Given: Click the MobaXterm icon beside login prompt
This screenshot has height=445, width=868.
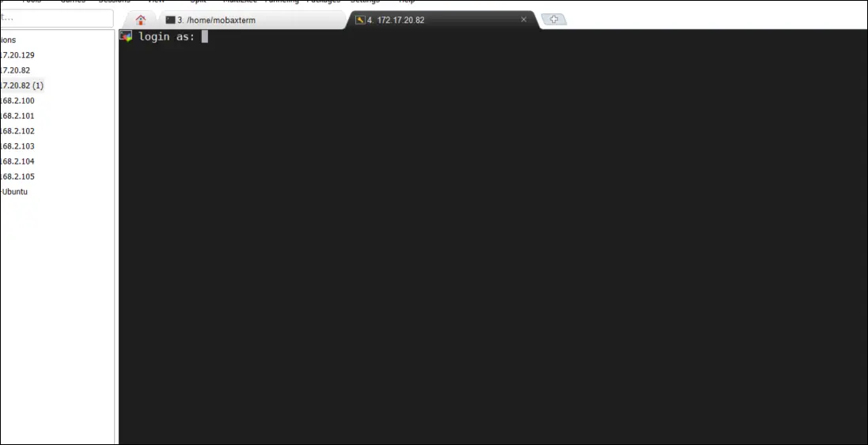Looking at the screenshot, I should [126, 36].
